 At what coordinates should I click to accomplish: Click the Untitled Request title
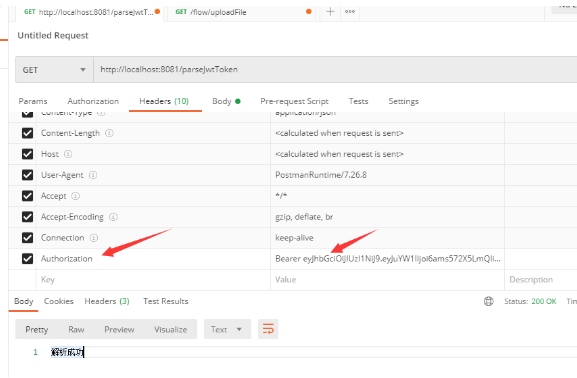(x=53, y=36)
